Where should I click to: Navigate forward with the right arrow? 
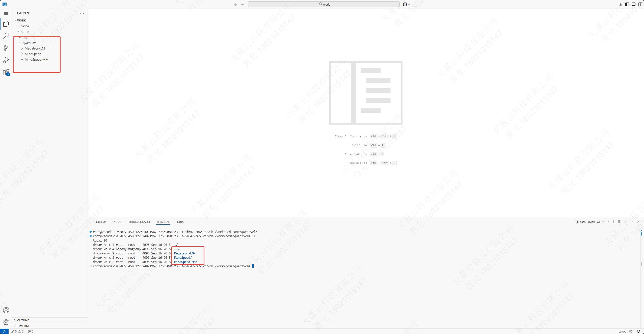tap(243, 4)
